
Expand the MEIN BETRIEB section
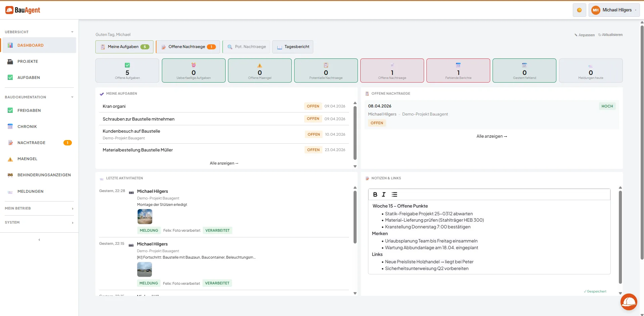click(x=39, y=208)
